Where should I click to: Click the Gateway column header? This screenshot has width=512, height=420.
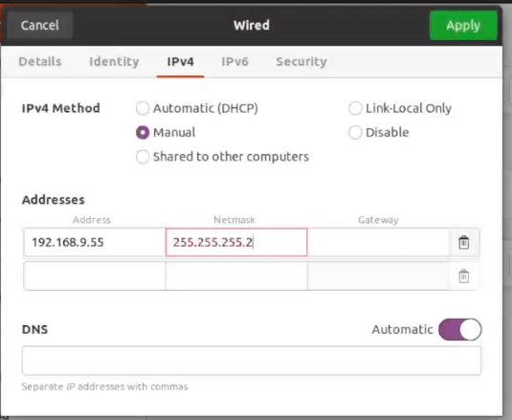point(378,220)
